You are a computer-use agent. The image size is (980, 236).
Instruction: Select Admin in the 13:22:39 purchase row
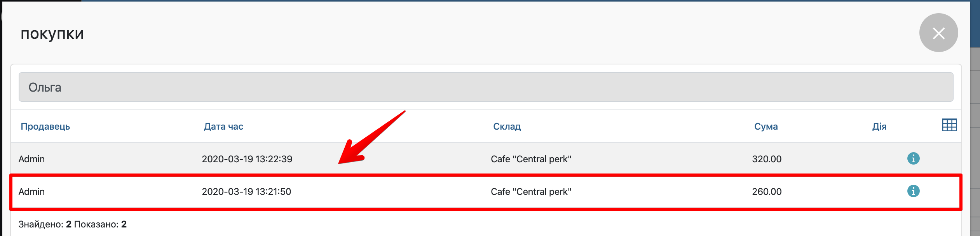(x=31, y=159)
